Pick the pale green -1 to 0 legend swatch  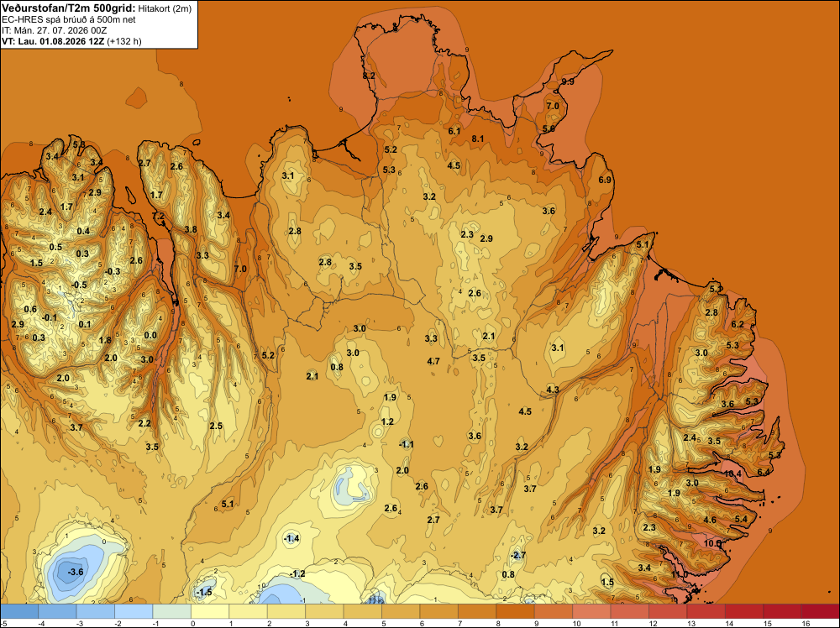(172, 611)
